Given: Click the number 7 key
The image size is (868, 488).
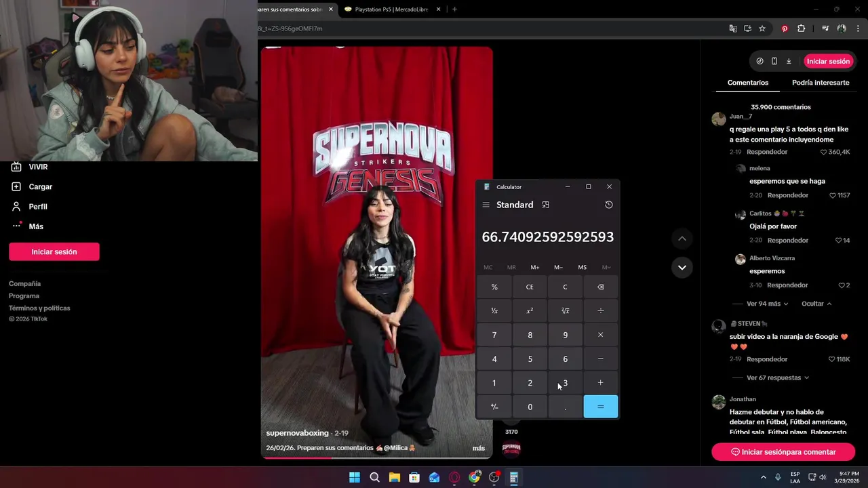Looking at the screenshot, I should [x=494, y=335].
